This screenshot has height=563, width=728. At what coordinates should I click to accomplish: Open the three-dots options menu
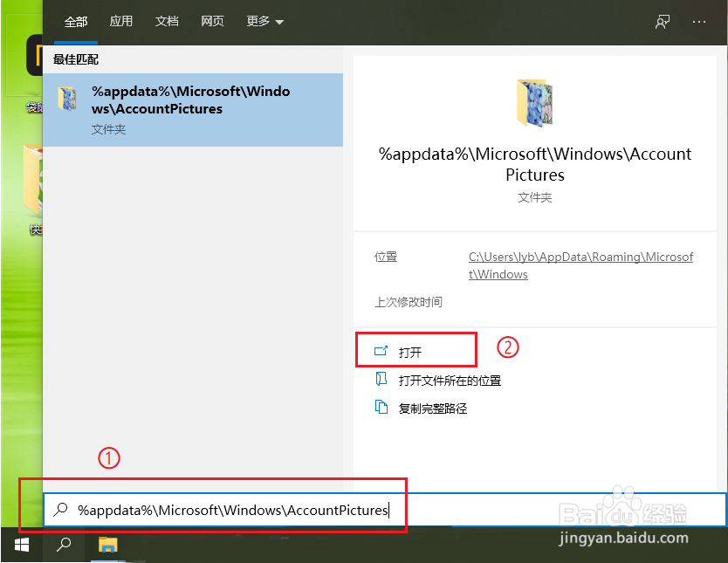(x=698, y=21)
